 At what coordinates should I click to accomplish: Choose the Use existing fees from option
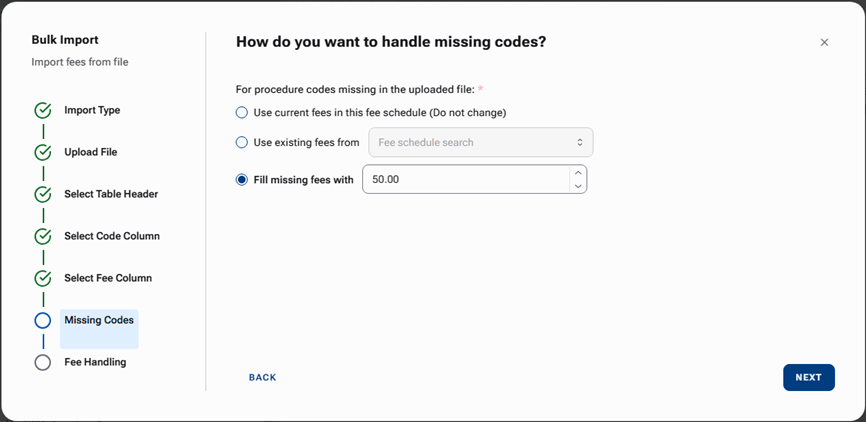[241, 143]
